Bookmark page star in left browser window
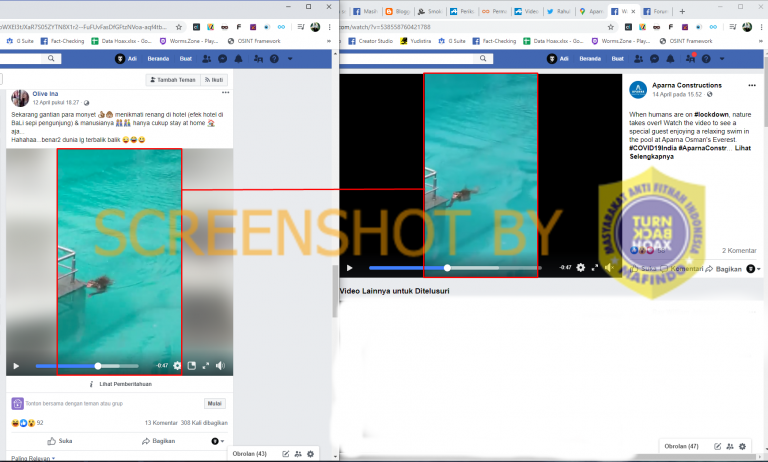This screenshot has height=462, width=768. [x=179, y=27]
